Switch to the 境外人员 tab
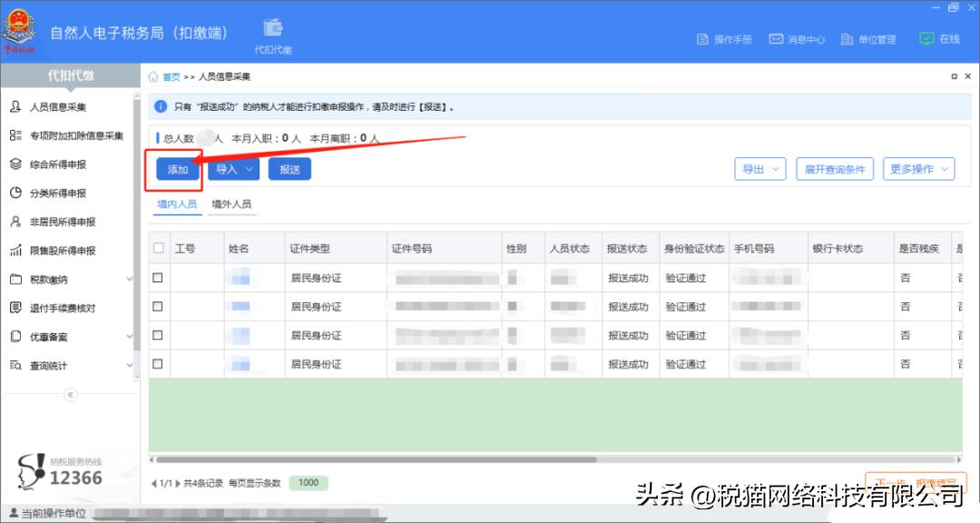Screen dimensions: 980x523 coord(231,203)
